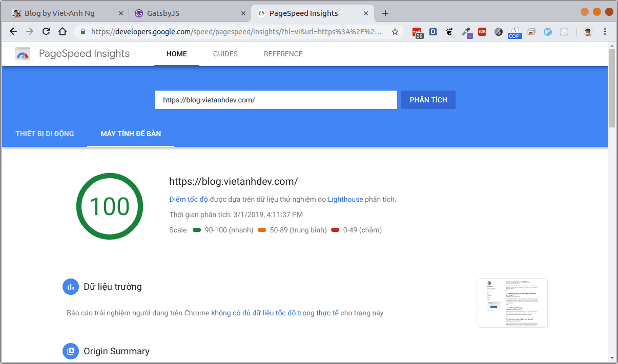The width and height of the screenshot is (618, 364).
Task: Click the PageSpeed Insights logo
Action: (x=23, y=54)
